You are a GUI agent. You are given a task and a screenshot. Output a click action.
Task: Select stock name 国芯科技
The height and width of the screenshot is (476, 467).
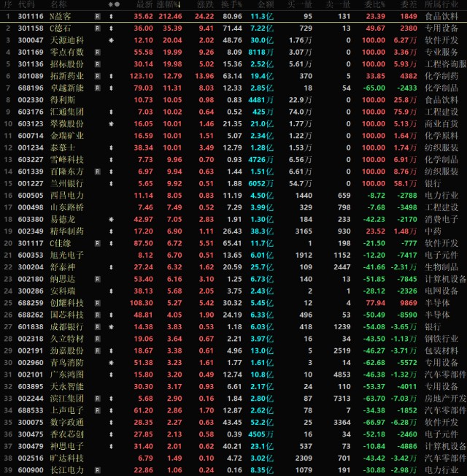coord(67,315)
